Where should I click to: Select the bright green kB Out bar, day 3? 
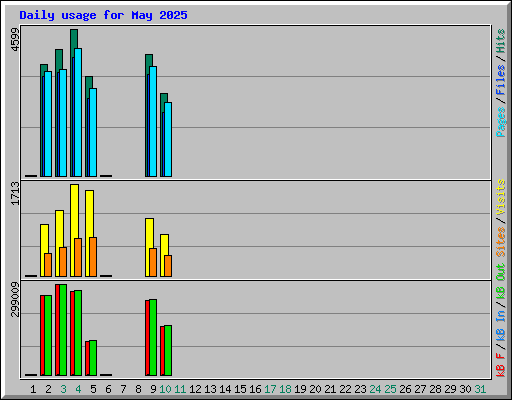(x=63, y=330)
